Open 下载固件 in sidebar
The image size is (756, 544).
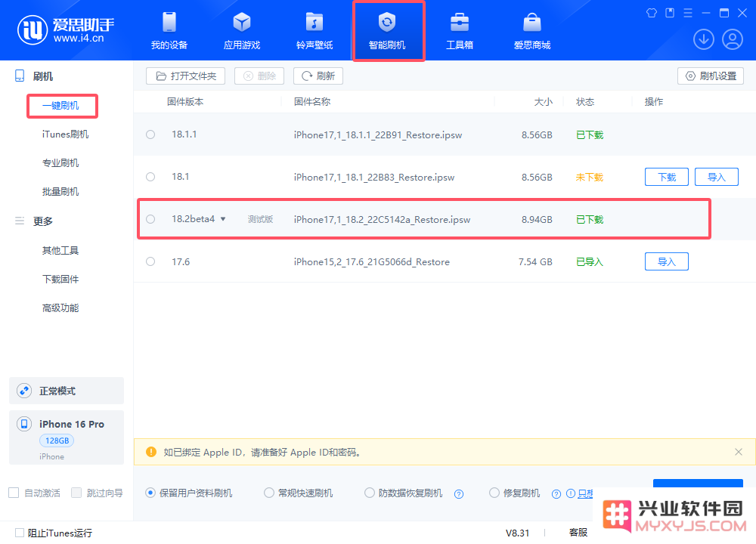click(x=60, y=280)
